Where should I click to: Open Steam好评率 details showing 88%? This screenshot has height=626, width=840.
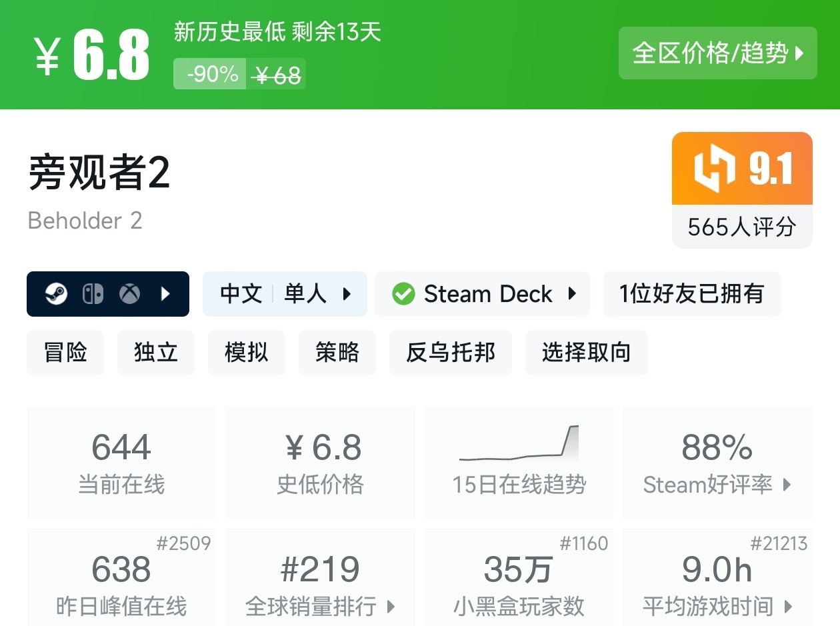coord(717,463)
